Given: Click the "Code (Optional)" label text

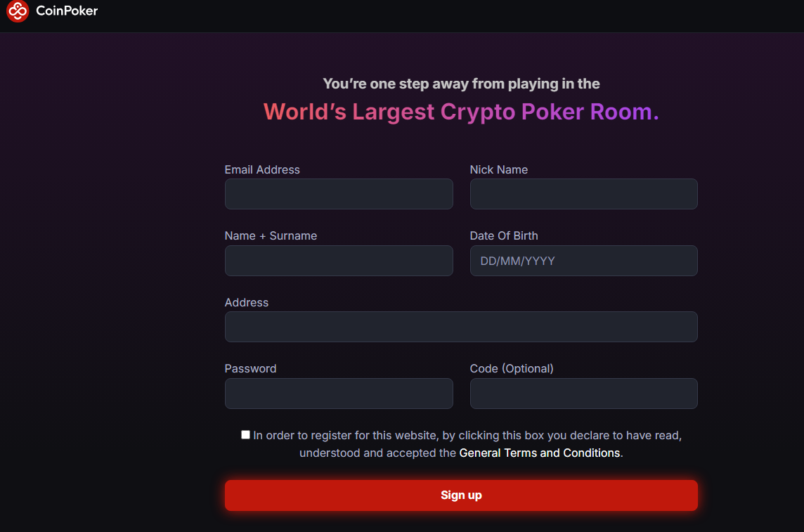Looking at the screenshot, I should (x=511, y=368).
